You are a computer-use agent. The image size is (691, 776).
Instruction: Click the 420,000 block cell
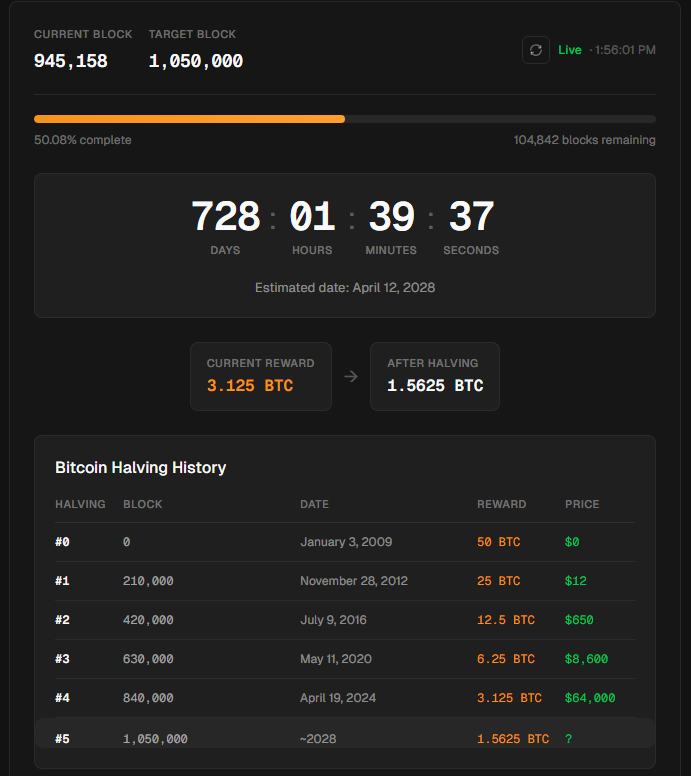[x=148, y=620]
